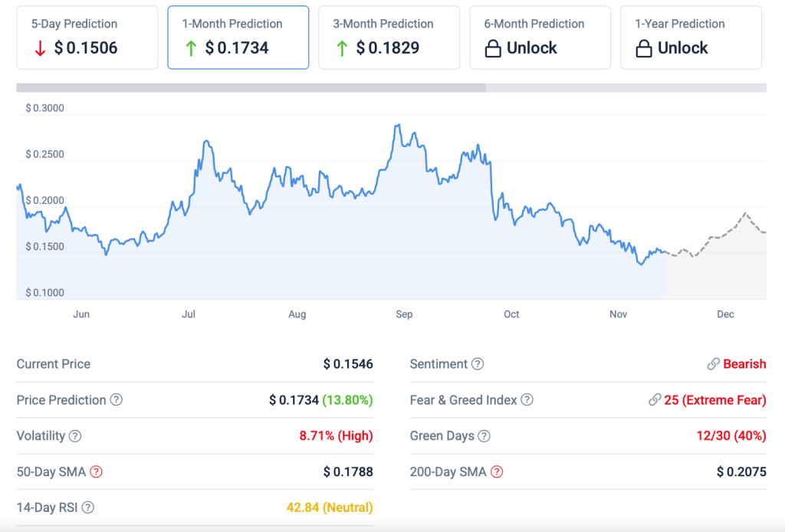Select the 1-Month Prediction tab
Viewport: 785px width, 532px height.
click(x=238, y=38)
